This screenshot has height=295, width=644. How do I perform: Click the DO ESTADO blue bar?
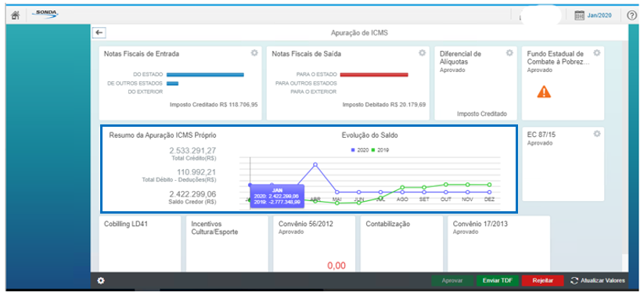tap(205, 74)
